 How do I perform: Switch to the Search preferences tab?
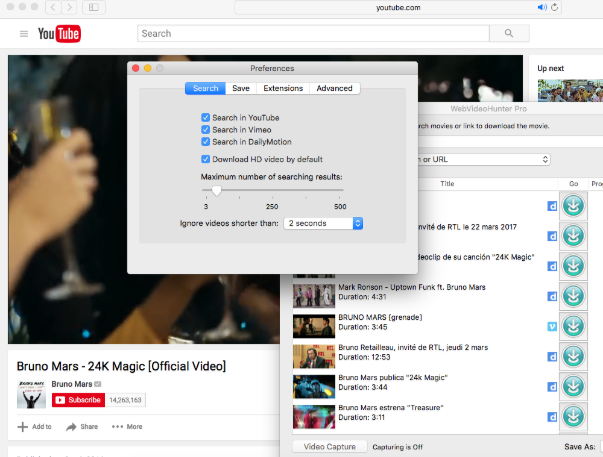point(205,88)
